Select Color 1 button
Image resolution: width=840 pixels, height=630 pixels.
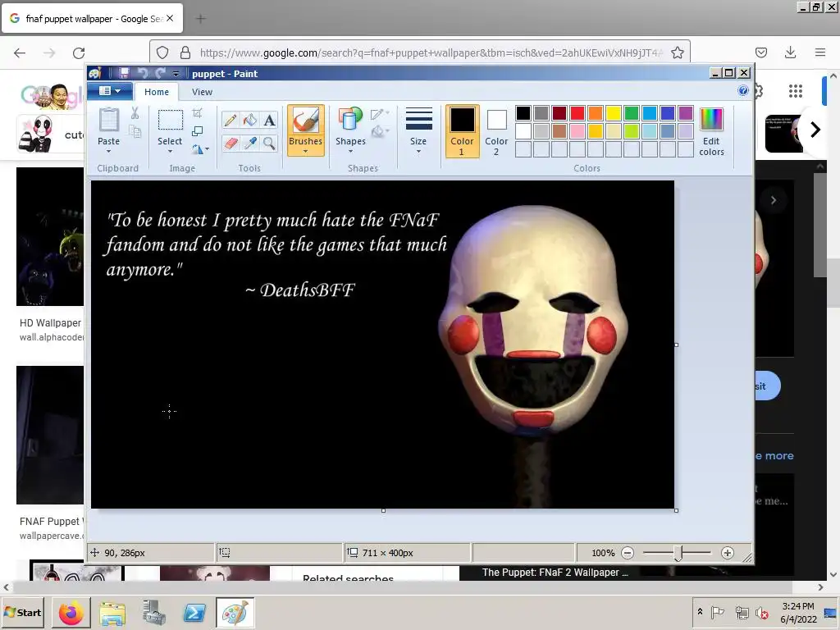(x=462, y=131)
